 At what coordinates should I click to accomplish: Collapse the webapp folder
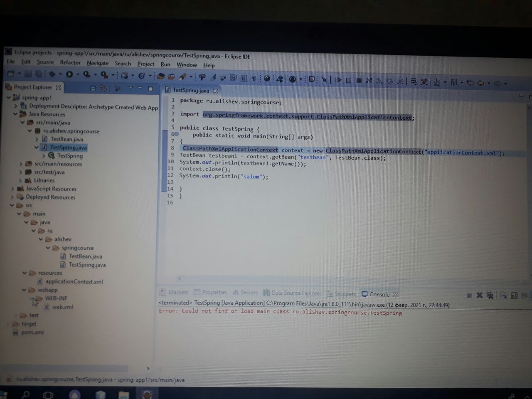point(24,290)
